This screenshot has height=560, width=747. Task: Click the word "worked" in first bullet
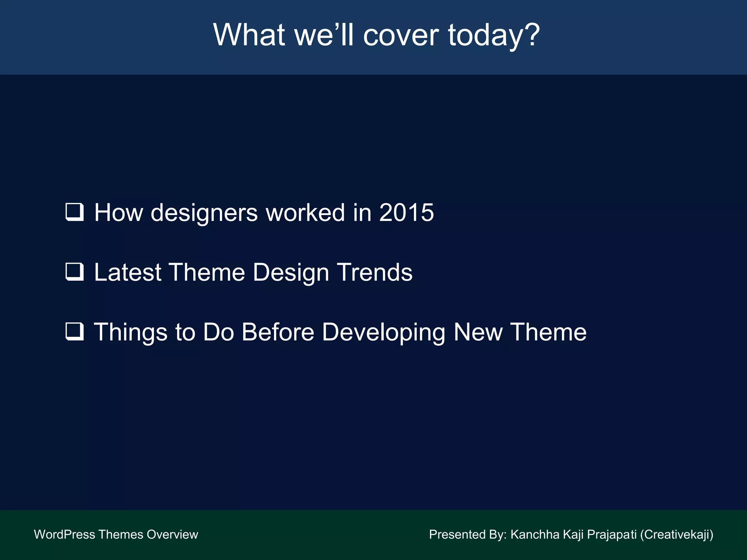coord(305,213)
